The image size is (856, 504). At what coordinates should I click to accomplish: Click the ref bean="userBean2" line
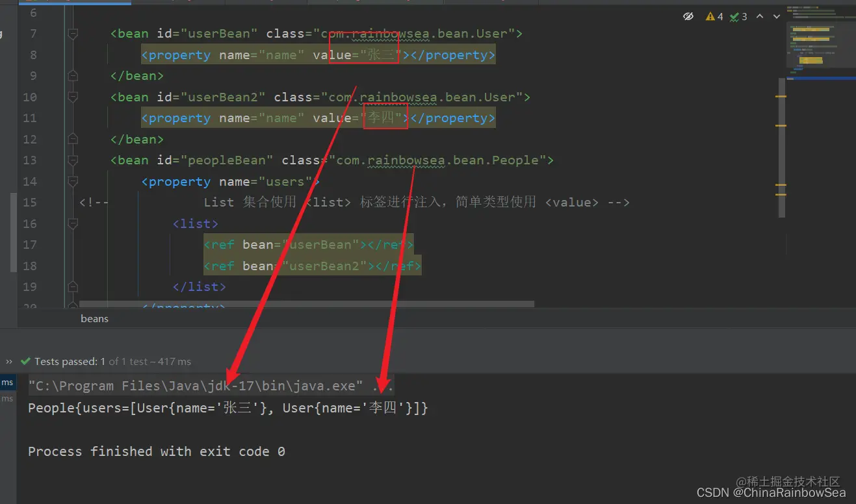312,266
